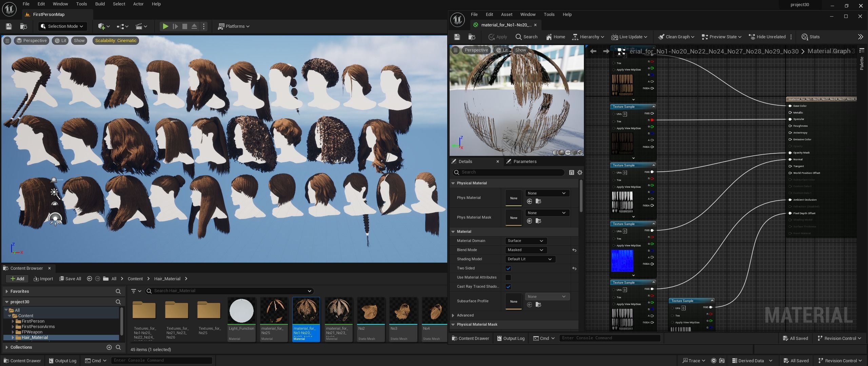Start Play in Editor

point(165,26)
